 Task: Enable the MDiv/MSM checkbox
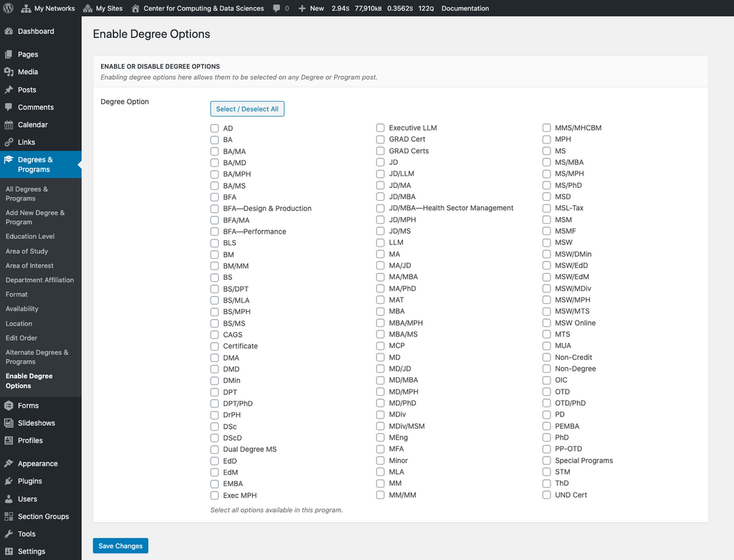(380, 426)
